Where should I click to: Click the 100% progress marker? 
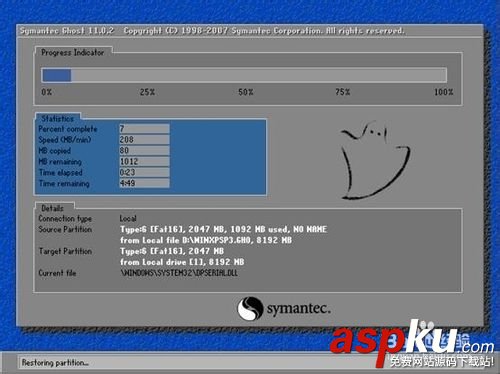point(443,92)
